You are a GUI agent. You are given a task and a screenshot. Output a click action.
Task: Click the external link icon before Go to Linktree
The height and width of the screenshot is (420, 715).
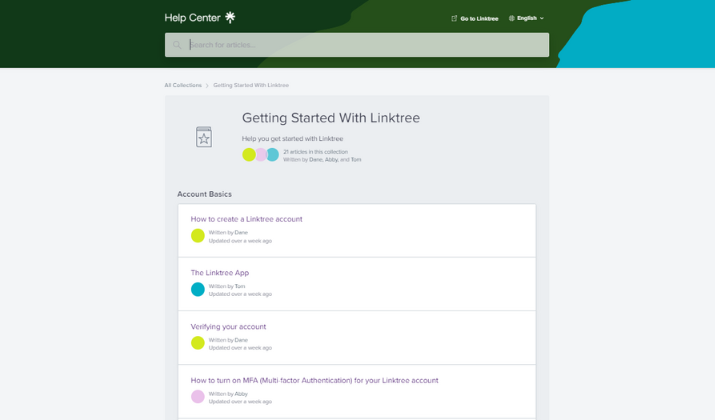(454, 18)
